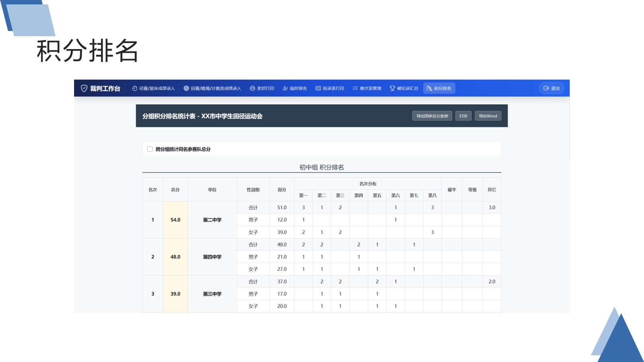This screenshot has height=362, width=644.
Task: Click the 破平 column header
Action: 452,190
